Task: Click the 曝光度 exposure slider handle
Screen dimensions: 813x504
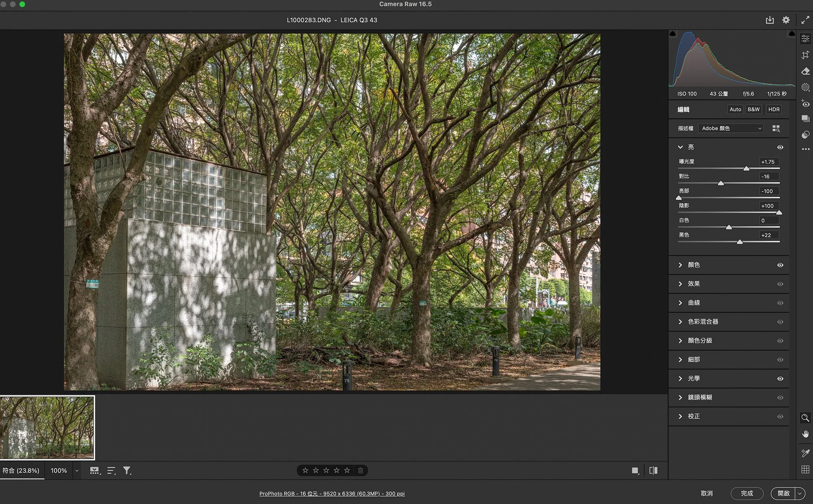Action: pos(746,168)
